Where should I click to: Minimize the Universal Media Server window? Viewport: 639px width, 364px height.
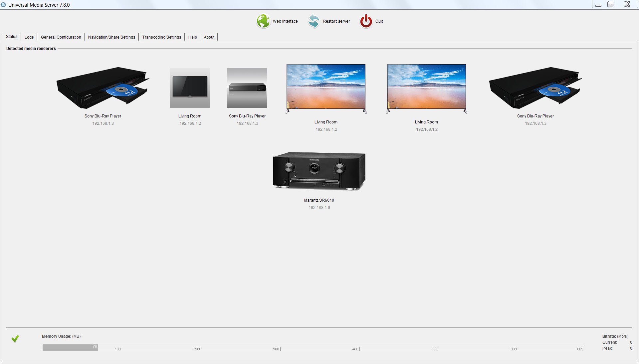(598, 4)
